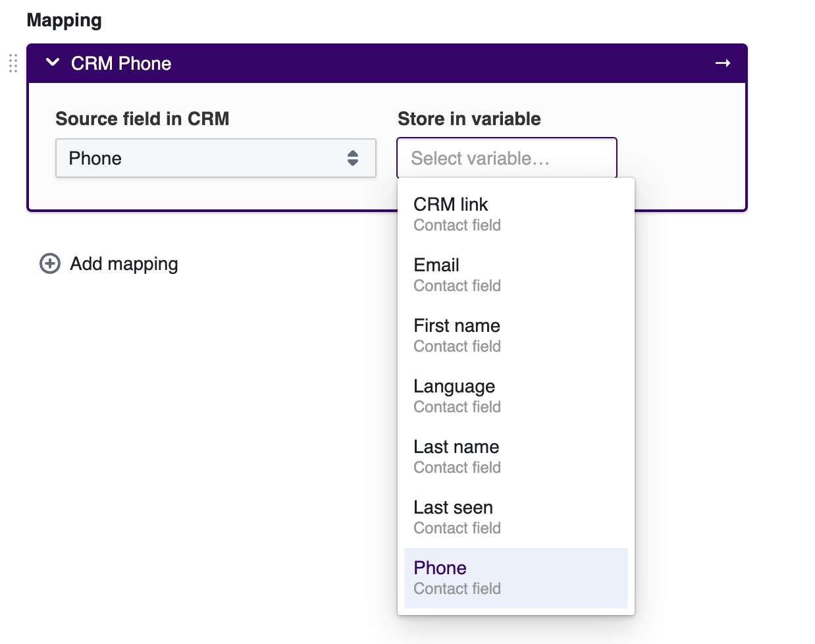
Task: Click the Source field in CRM label
Action: pos(142,119)
